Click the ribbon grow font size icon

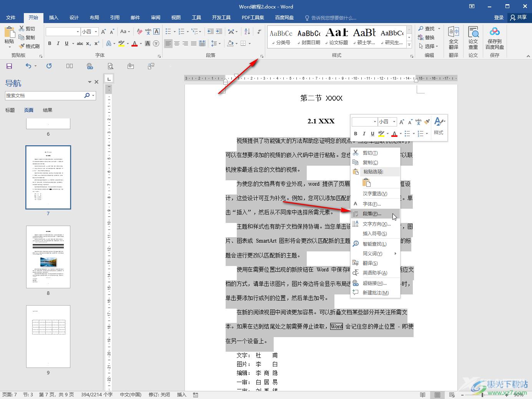click(x=104, y=32)
